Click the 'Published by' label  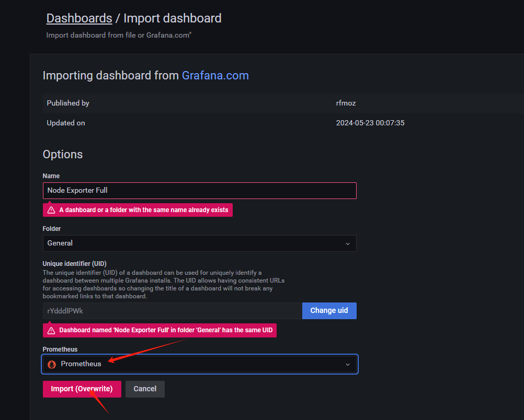click(68, 103)
